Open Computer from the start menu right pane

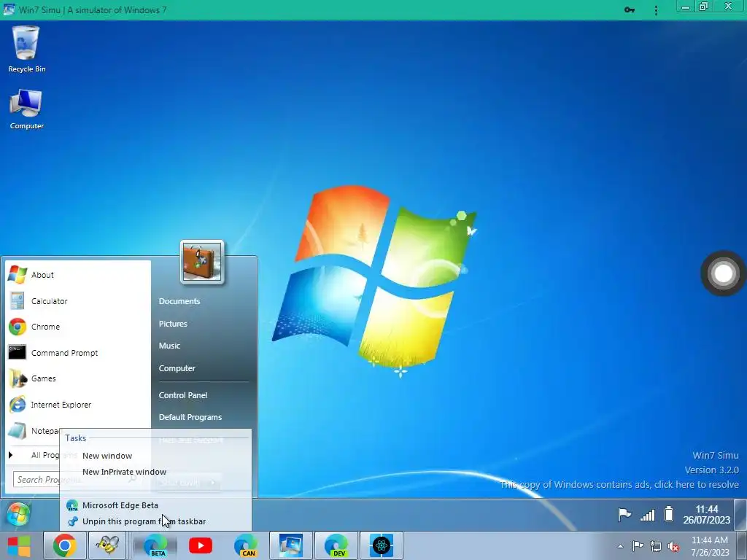point(177,368)
